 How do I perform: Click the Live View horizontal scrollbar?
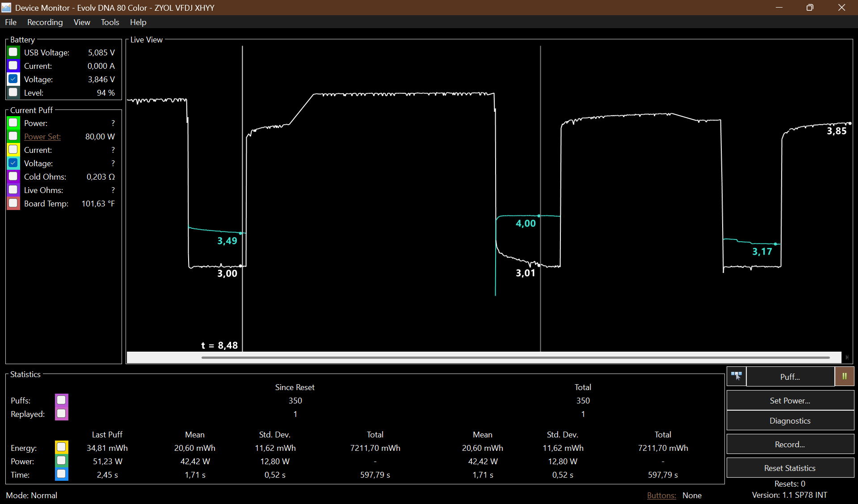pyautogui.click(x=514, y=357)
